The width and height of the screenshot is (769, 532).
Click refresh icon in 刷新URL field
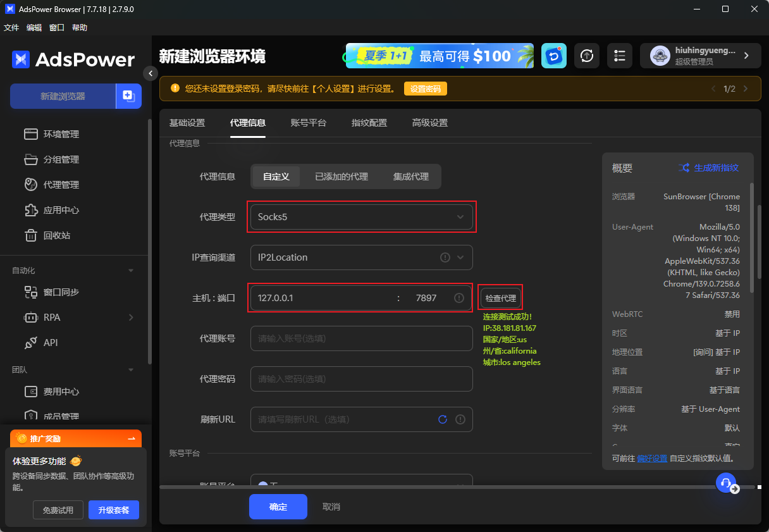(443, 419)
